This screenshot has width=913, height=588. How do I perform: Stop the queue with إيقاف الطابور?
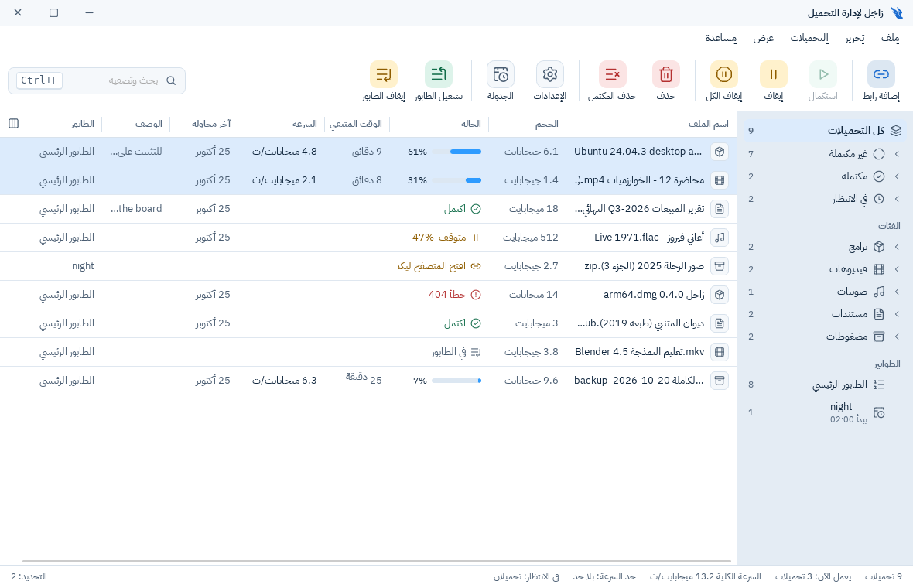tap(383, 74)
